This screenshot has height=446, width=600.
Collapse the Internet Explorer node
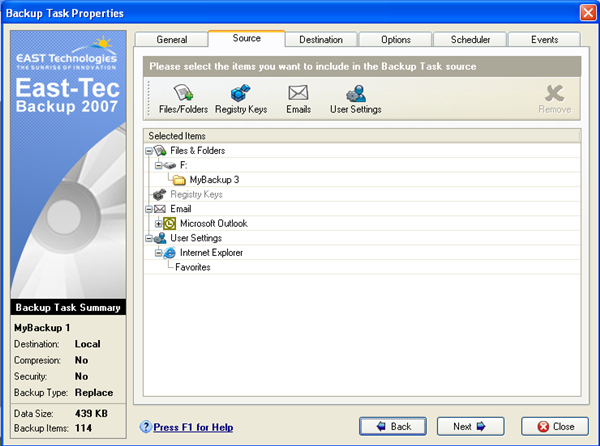158,253
